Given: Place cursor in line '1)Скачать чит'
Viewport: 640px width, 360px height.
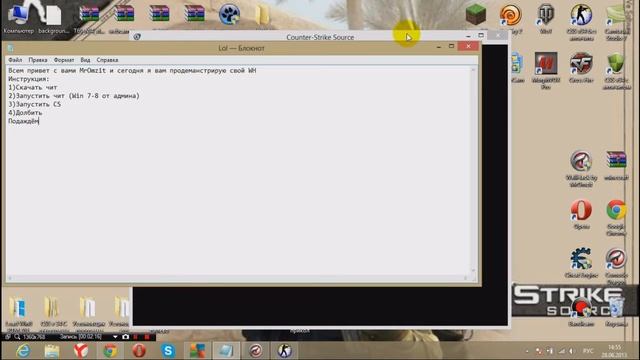Looking at the screenshot, I should click(x=33, y=87).
